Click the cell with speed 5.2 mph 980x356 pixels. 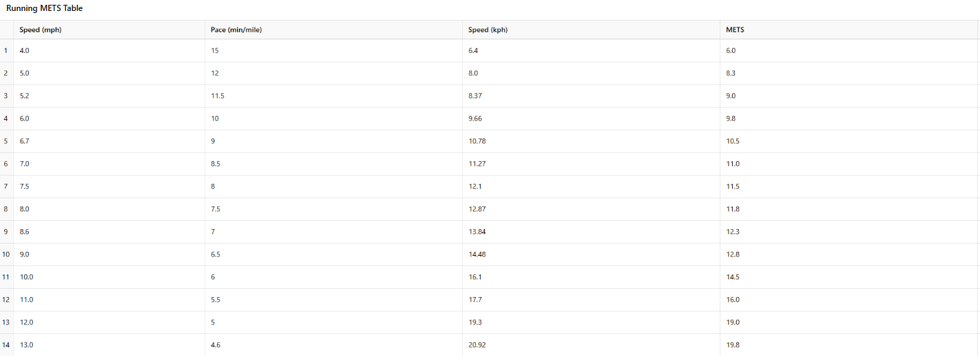pos(109,96)
